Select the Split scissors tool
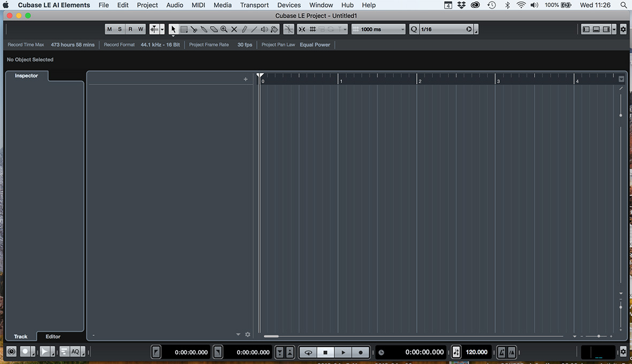 pyautogui.click(x=194, y=29)
